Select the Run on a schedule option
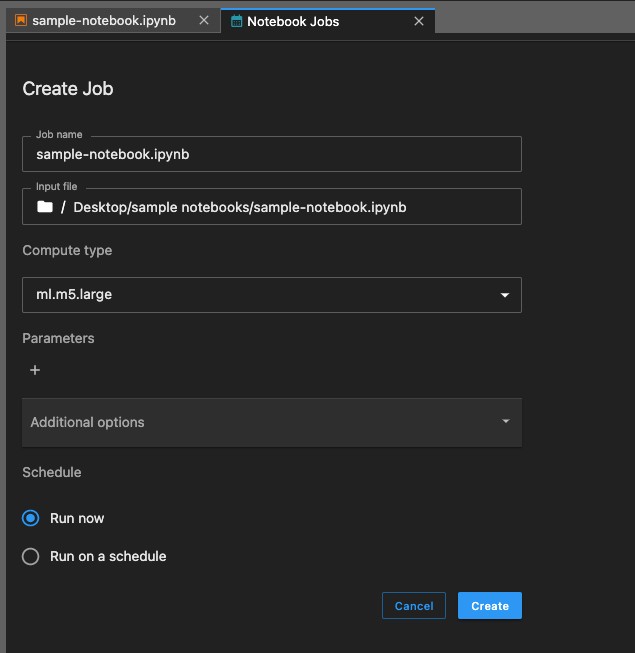 (30, 556)
